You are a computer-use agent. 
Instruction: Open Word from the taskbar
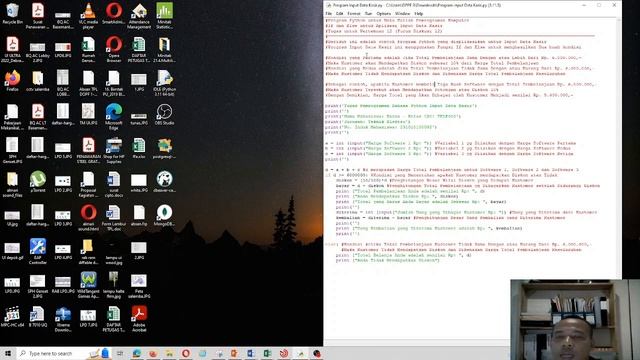(x=251, y=353)
